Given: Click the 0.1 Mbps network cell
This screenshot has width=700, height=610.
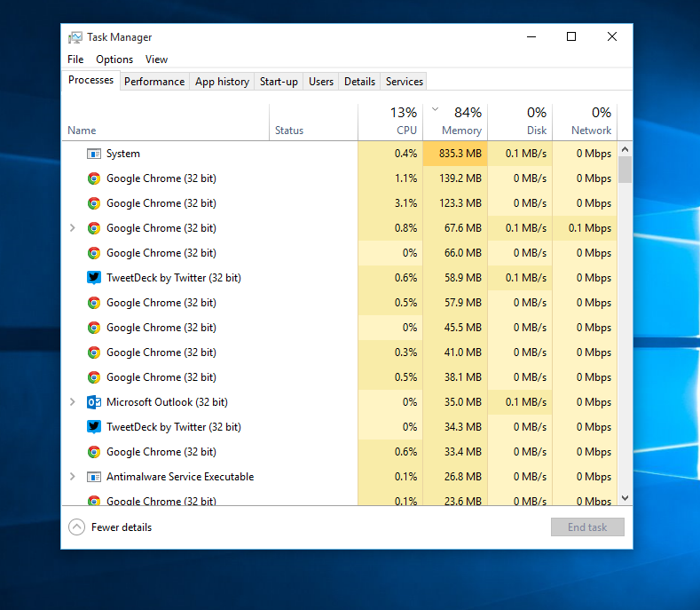Looking at the screenshot, I should coord(585,228).
